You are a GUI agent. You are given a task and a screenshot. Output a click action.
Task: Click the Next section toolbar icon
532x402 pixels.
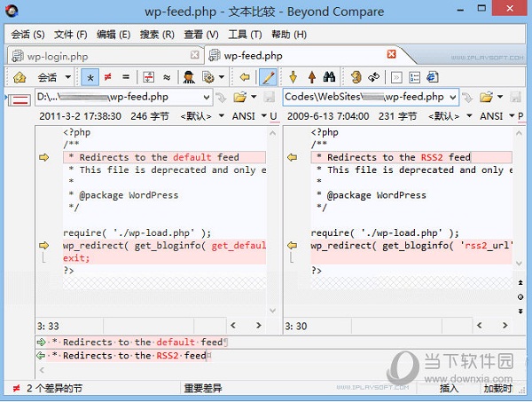396,77
